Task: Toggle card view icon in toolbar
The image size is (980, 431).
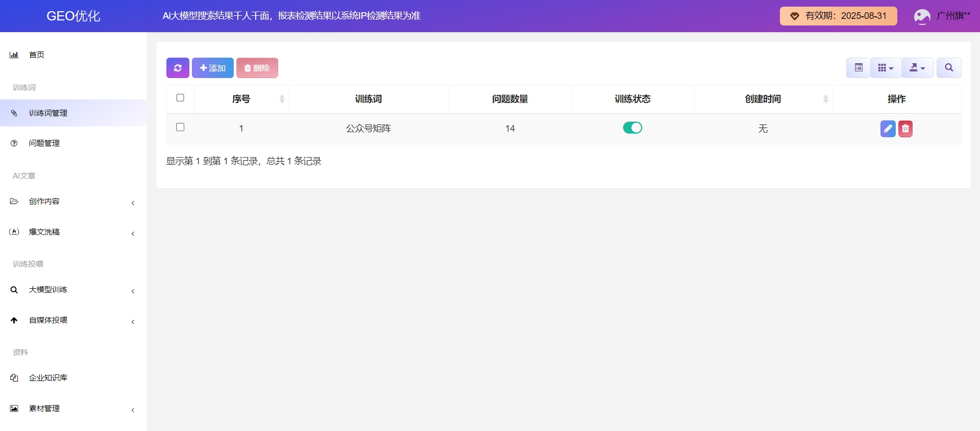Action: pyautogui.click(x=859, y=68)
